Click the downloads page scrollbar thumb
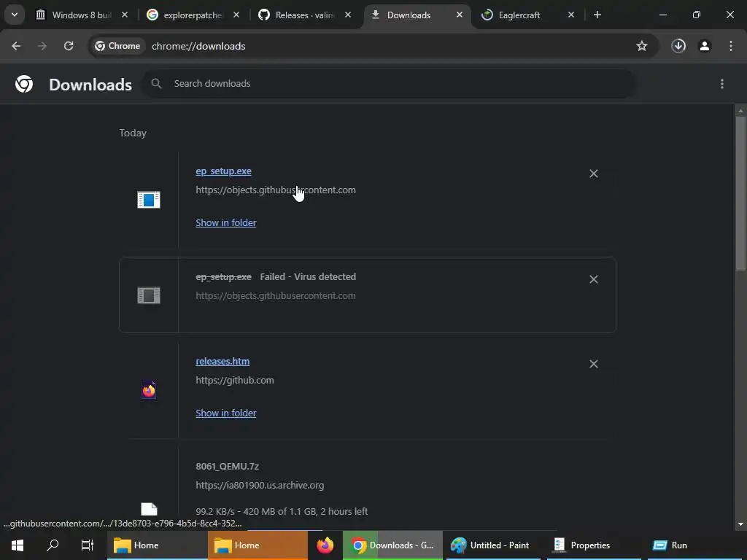The width and height of the screenshot is (747, 560). [x=740, y=192]
